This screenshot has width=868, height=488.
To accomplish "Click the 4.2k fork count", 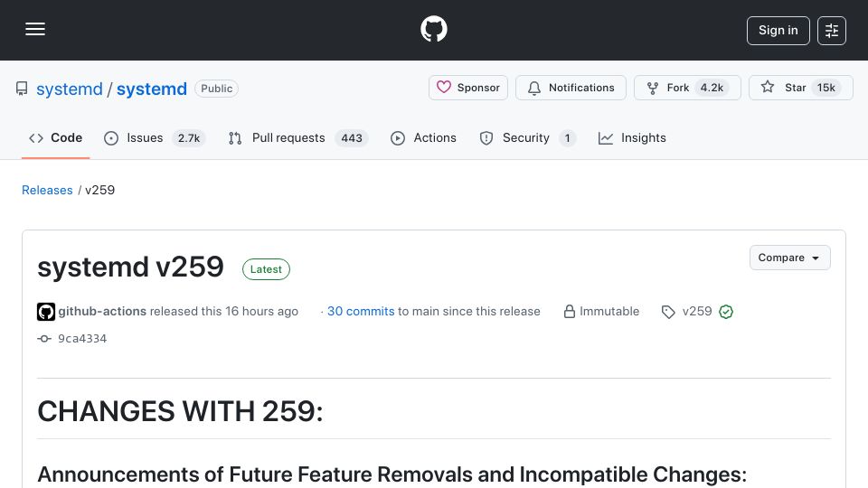I will click(x=712, y=88).
